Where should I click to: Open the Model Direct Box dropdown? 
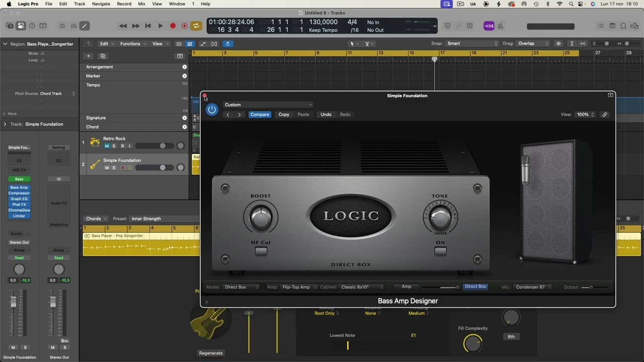(240, 287)
